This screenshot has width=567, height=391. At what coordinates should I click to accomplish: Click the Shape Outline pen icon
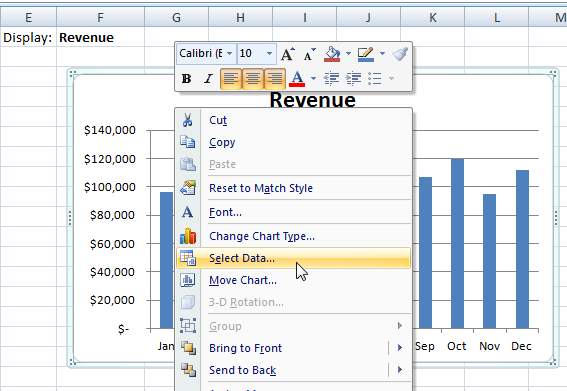point(366,54)
